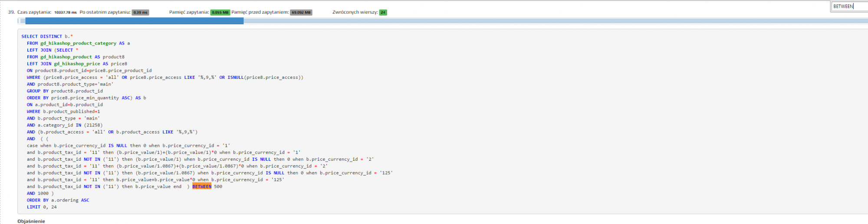
Task: Click the GROUP BY product8.product_id line
Action: click(65, 91)
